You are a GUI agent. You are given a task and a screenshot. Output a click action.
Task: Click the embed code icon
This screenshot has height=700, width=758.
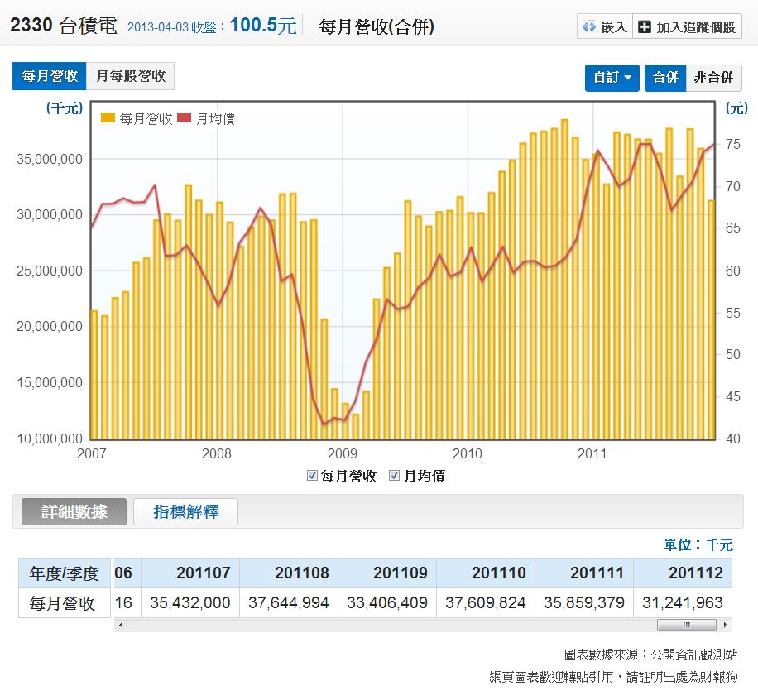coord(589,26)
